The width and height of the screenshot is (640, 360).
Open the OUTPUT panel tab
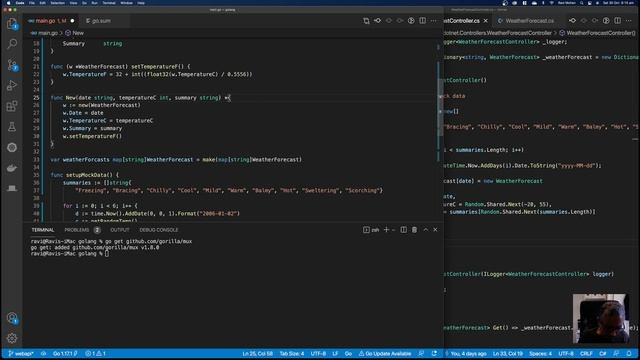120,230
